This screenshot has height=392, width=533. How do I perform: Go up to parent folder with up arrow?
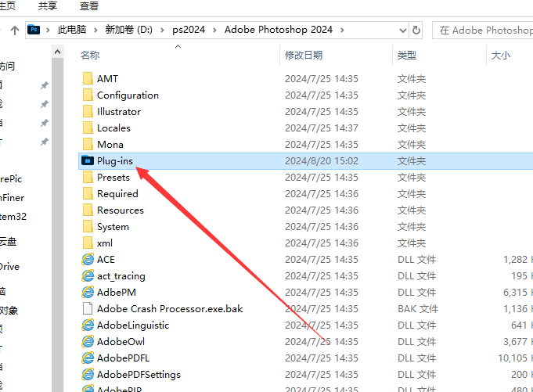[14, 30]
